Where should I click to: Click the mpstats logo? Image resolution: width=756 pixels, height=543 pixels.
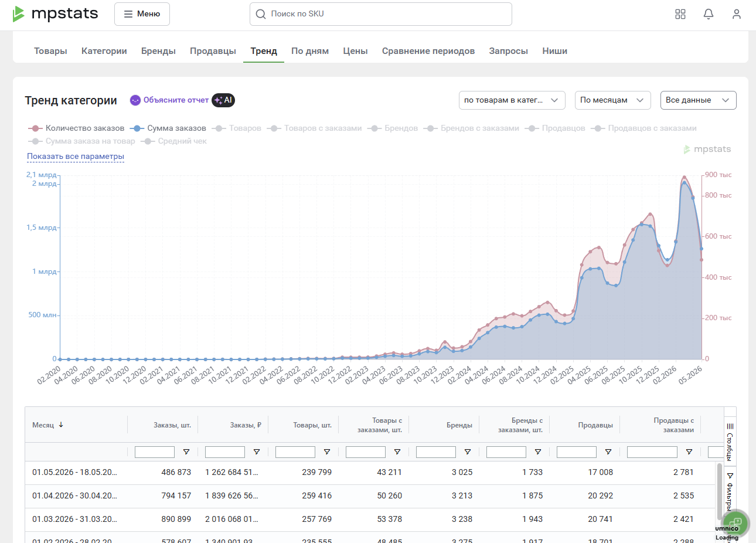click(55, 13)
